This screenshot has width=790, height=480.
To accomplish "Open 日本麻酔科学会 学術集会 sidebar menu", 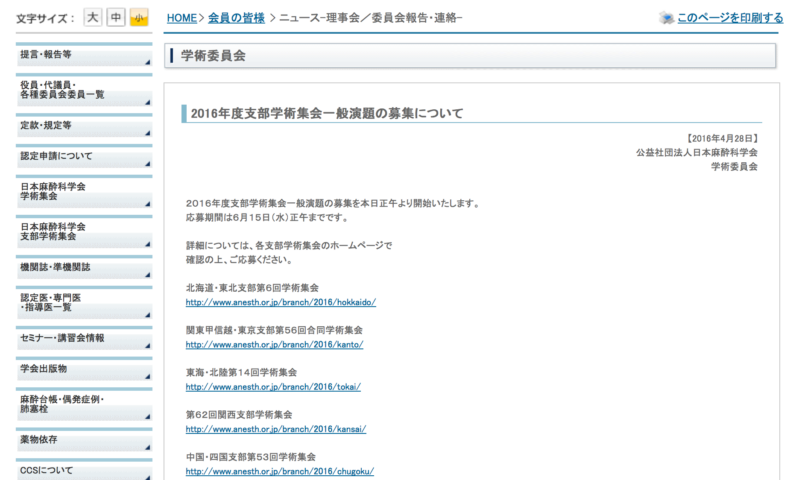I will point(84,192).
